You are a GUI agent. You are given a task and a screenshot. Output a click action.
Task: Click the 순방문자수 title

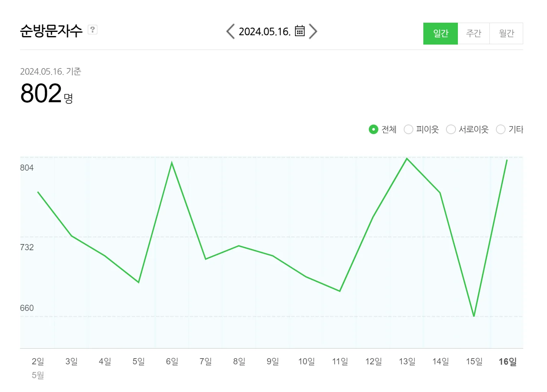(x=51, y=31)
